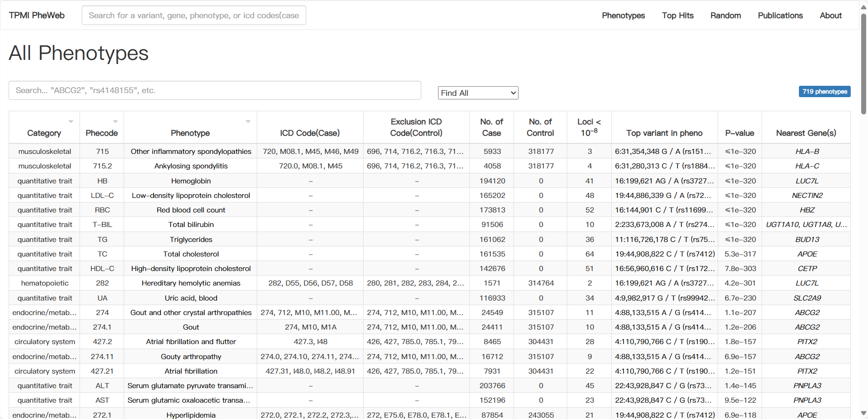Open the NECTIN2 gene link
868x419 pixels.
coord(807,195)
